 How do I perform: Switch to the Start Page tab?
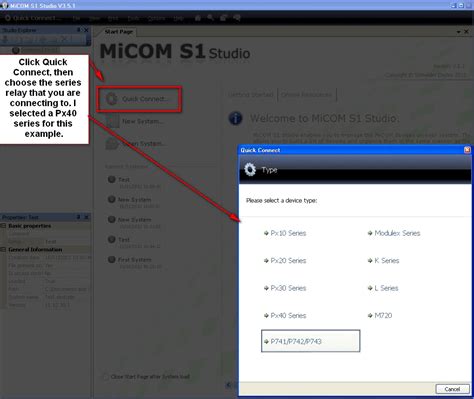[x=119, y=32]
